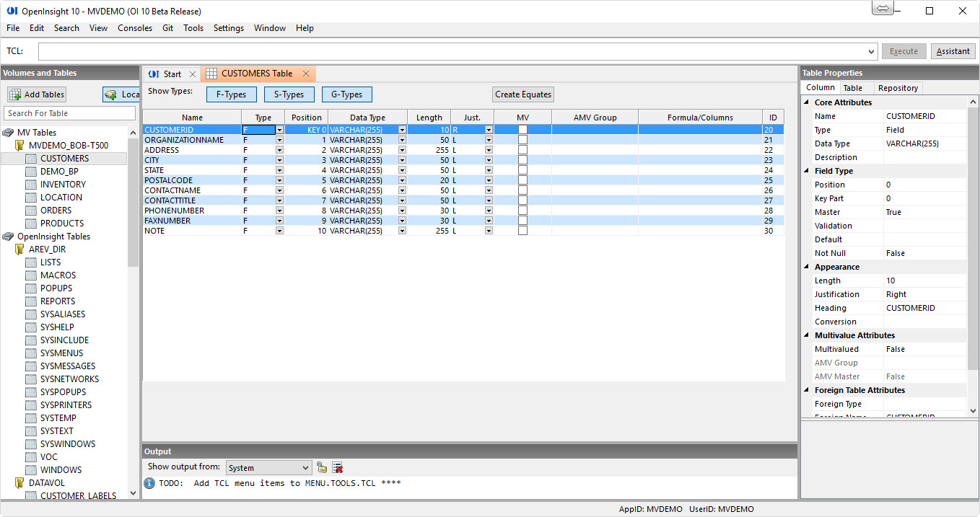Viewport: 980px width, 517px height.
Task: Select the PHONENUMBER name cell
Action: 192,211
